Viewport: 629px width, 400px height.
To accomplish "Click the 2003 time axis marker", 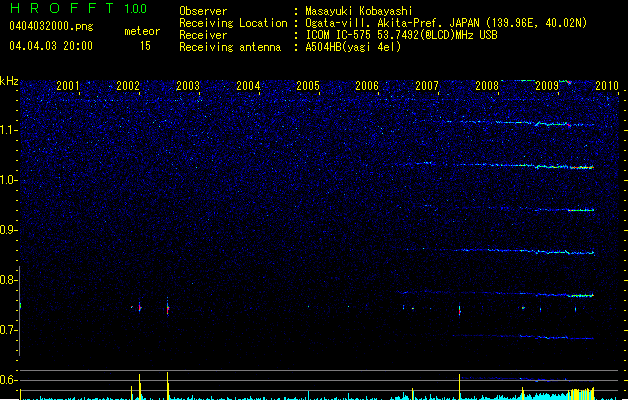I will [188, 86].
